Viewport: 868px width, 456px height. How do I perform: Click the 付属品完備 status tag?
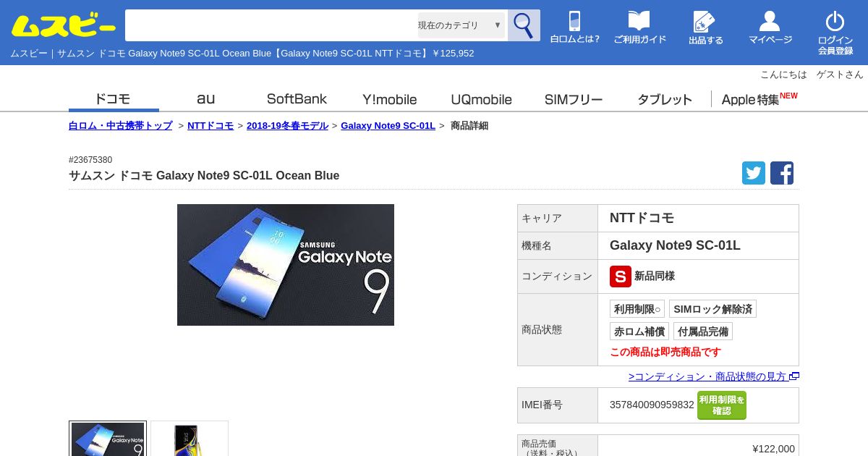tap(703, 332)
